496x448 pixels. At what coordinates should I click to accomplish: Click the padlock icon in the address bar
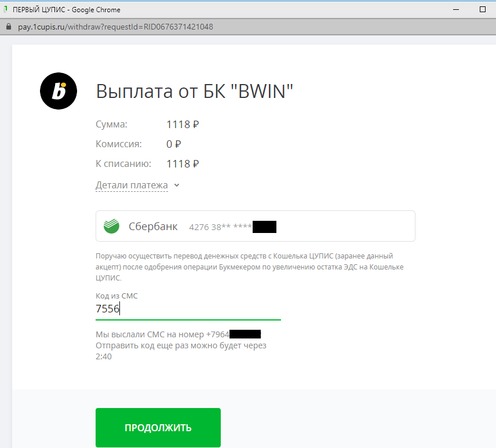click(9, 27)
